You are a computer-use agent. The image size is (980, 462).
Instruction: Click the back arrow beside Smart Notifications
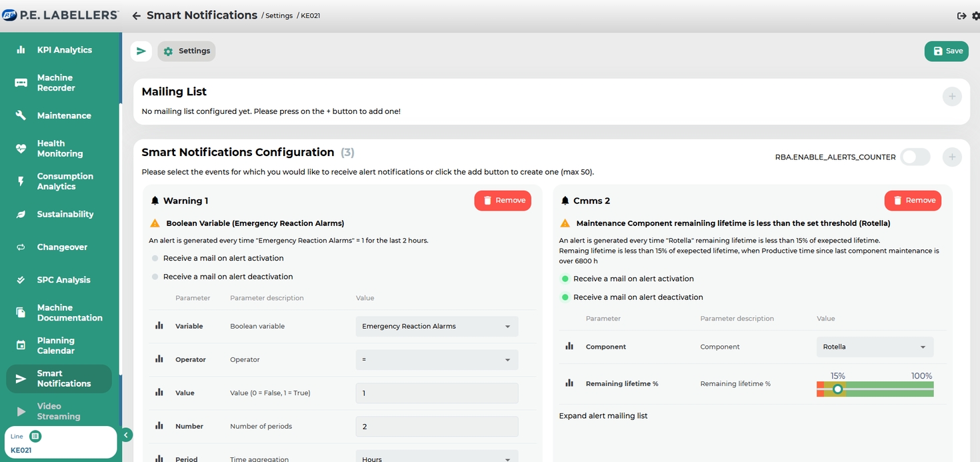(136, 16)
